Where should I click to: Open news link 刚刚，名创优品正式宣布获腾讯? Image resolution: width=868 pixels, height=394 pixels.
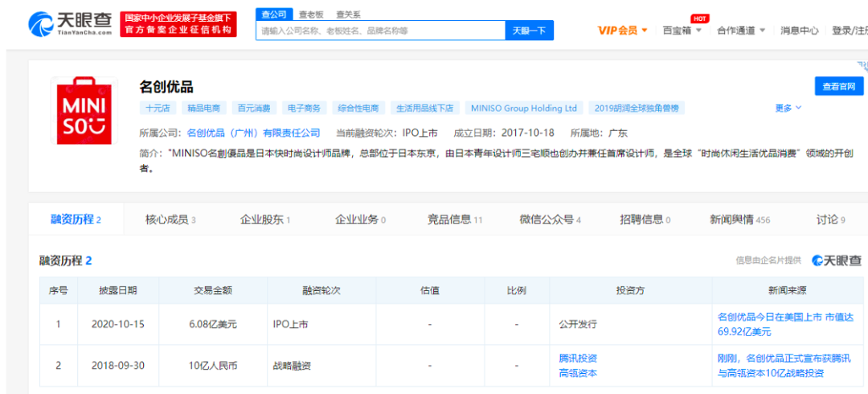pos(785,366)
